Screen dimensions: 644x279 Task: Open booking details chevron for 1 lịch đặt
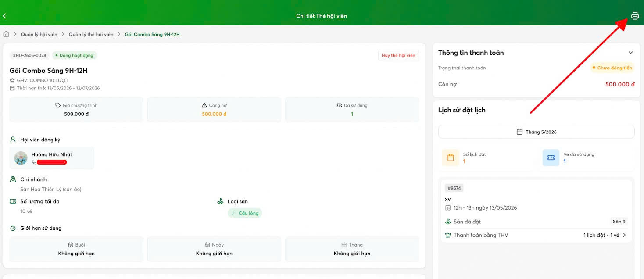coord(624,235)
